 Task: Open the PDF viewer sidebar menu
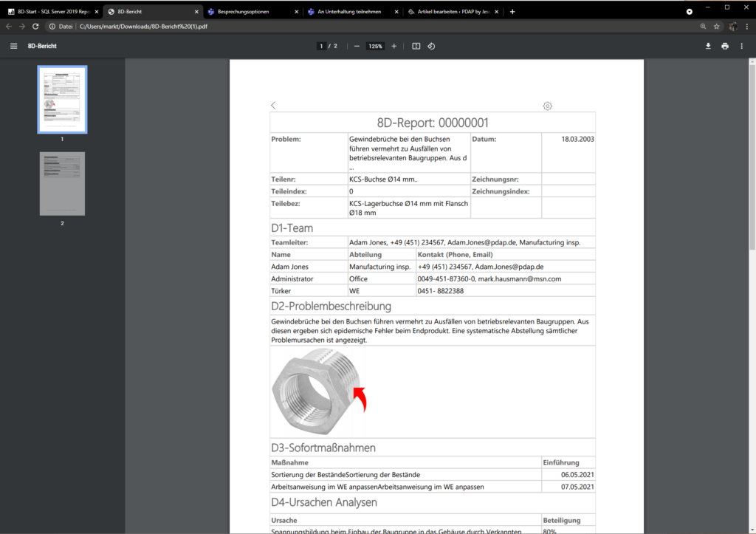[x=13, y=46]
